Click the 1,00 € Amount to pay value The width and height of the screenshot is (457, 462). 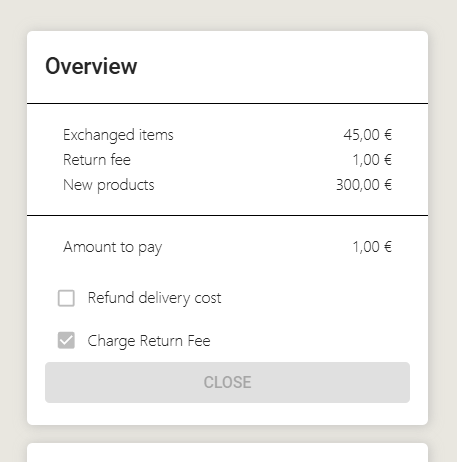tap(372, 247)
